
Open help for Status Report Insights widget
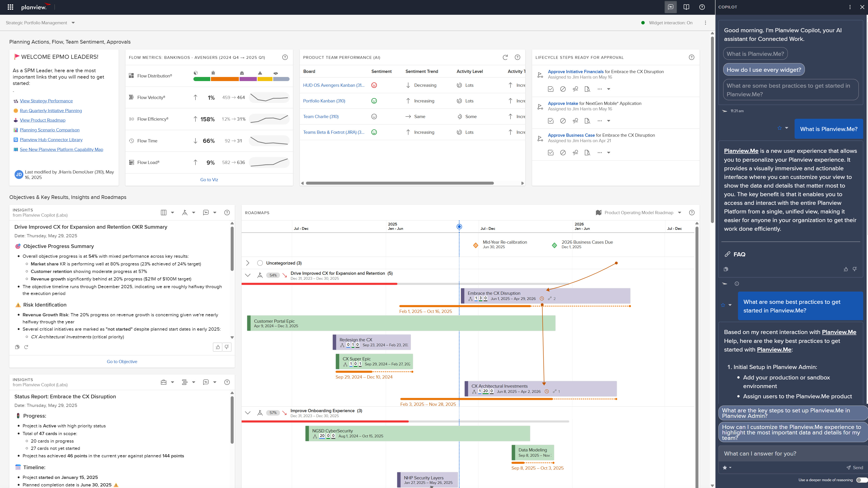tap(227, 382)
